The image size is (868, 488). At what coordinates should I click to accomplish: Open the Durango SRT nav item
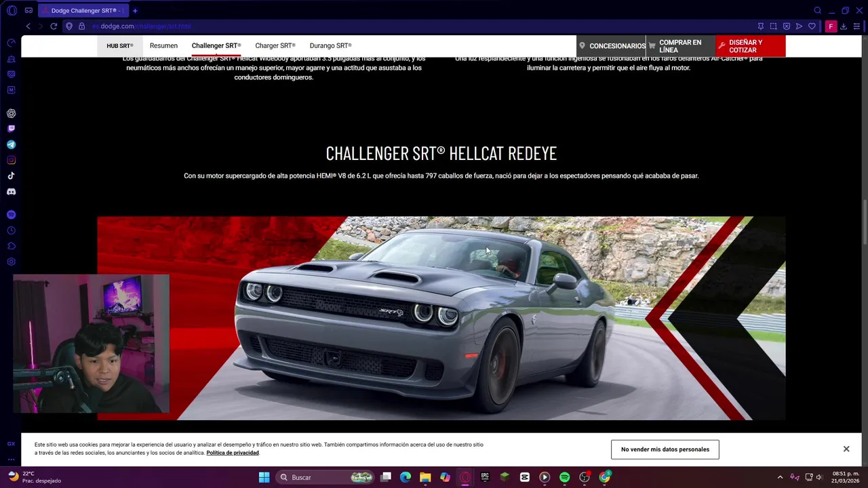click(x=330, y=46)
